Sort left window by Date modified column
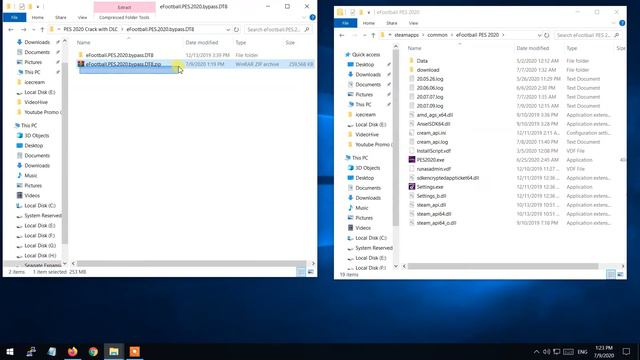 [202, 42]
